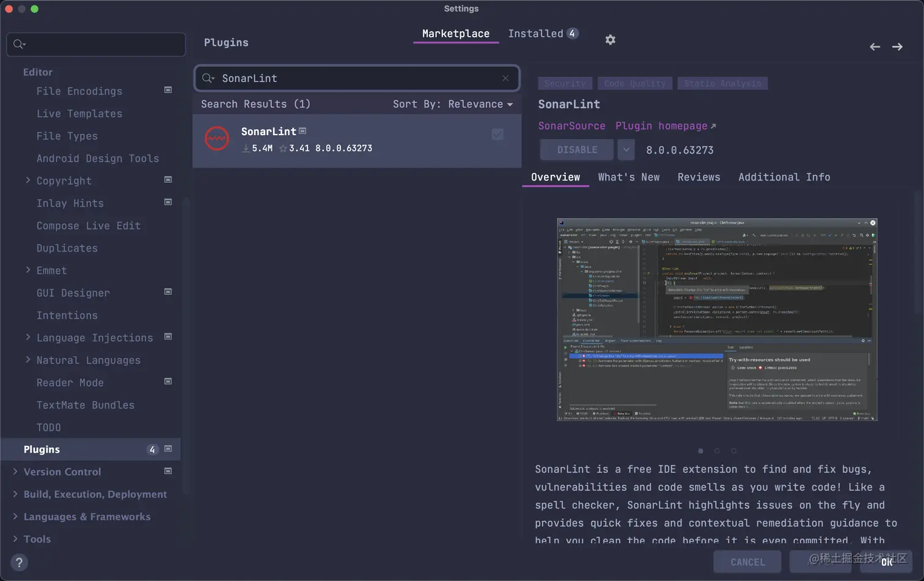Clear the SonarLint search text
This screenshot has width=924, height=581.
click(x=505, y=78)
